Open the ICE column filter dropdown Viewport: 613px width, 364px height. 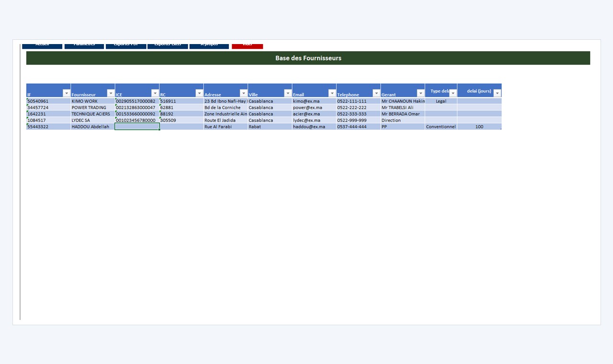click(155, 93)
